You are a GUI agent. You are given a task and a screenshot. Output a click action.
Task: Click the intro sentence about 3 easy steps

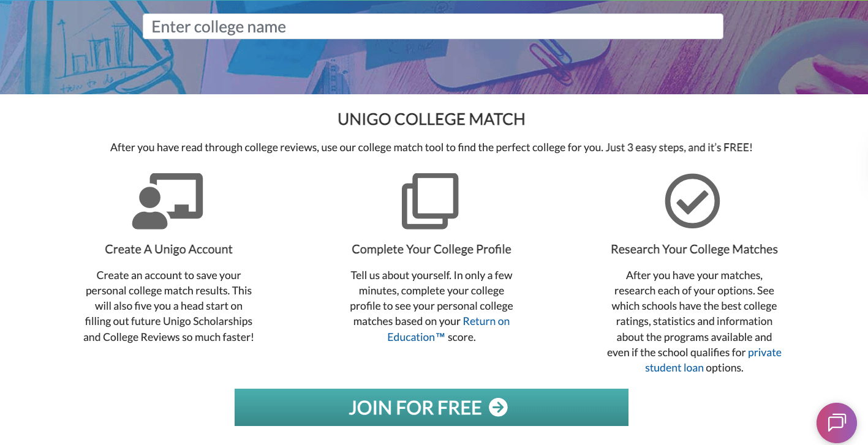pyautogui.click(x=431, y=148)
